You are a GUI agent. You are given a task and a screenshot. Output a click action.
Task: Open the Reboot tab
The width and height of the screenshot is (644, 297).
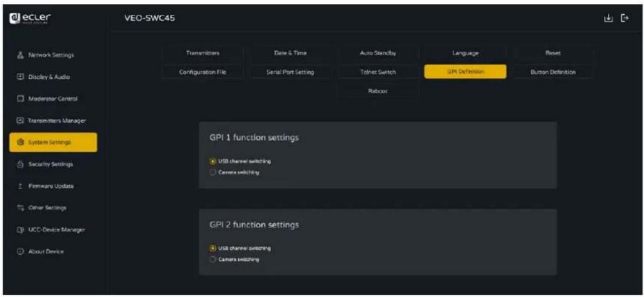[377, 91]
